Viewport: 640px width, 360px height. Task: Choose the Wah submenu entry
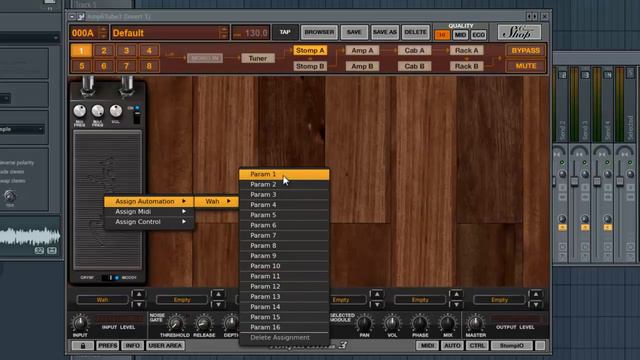click(216, 201)
